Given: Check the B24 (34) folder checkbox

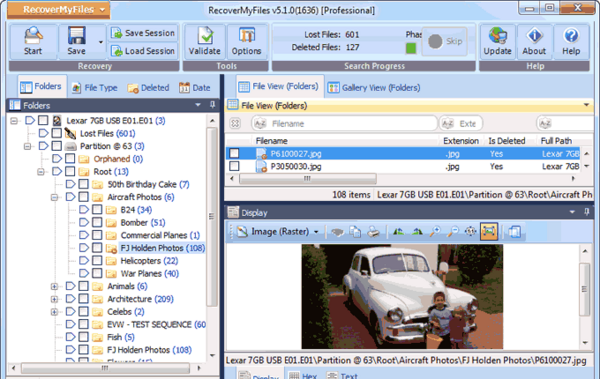Looking at the screenshot, I should 97,209.
